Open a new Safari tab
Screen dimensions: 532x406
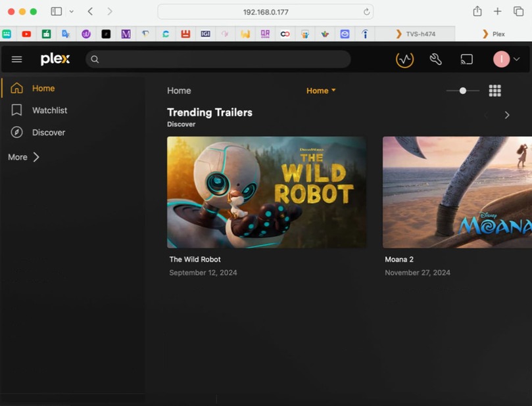[x=497, y=12]
